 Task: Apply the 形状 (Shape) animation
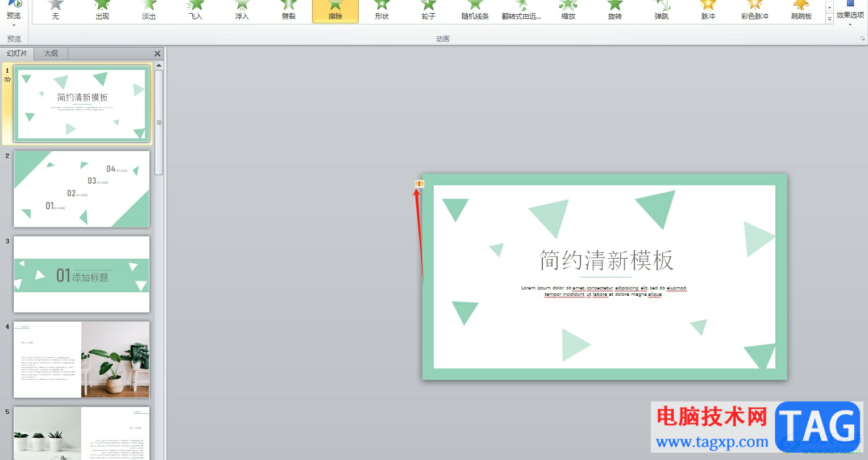(x=382, y=11)
